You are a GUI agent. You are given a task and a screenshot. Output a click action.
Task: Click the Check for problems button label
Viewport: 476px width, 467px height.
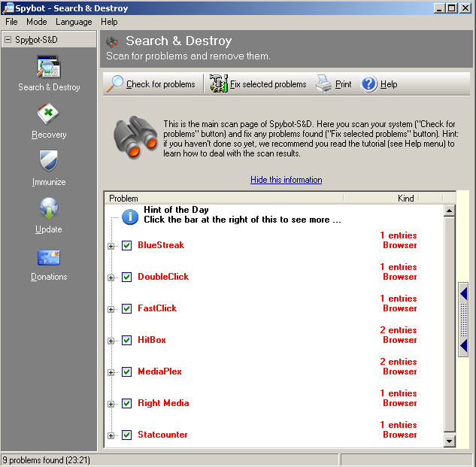coord(161,84)
